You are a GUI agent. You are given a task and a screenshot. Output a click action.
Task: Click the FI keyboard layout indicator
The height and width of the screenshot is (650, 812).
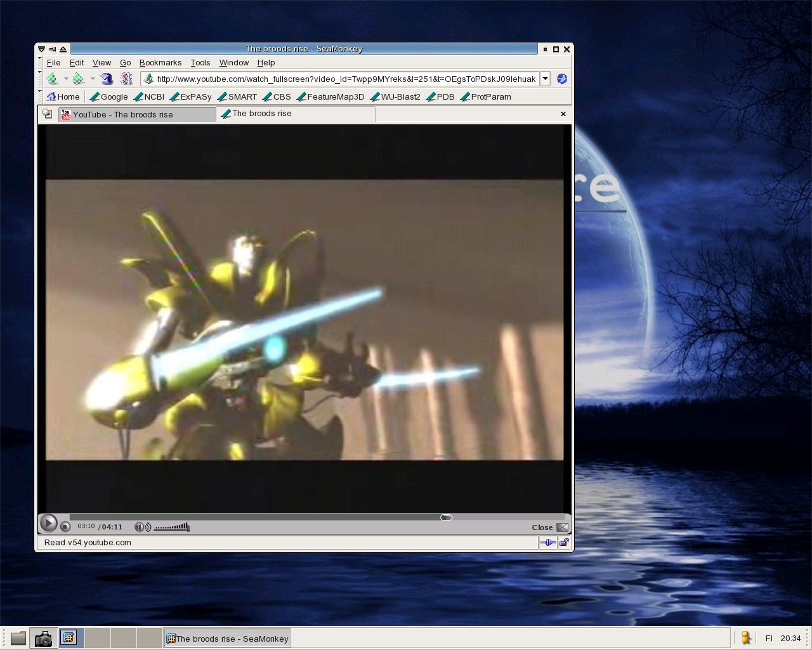point(769,639)
